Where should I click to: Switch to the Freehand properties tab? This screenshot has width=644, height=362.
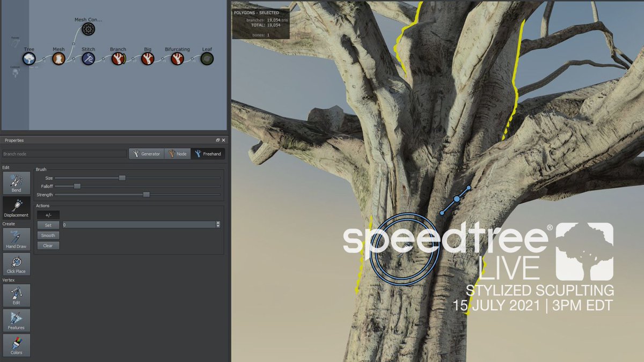[x=208, y=154]
